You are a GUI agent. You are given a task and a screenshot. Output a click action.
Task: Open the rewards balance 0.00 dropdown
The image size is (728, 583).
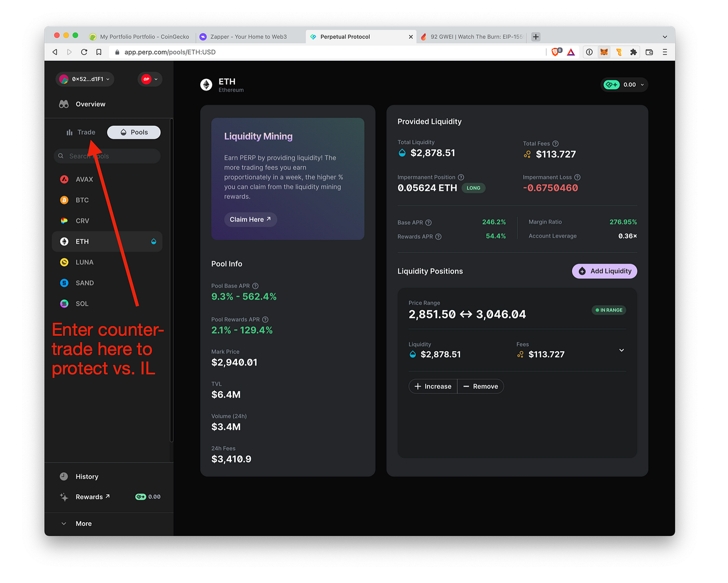625,85
